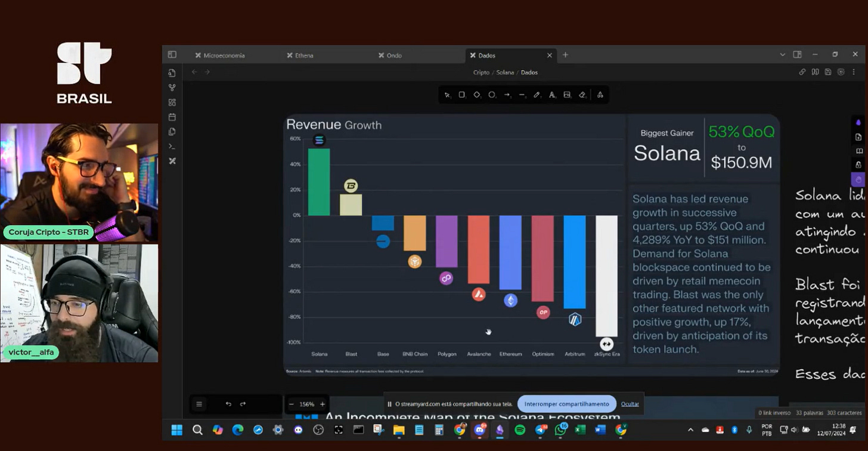
Task: Close the Dados tab
Action: [x=550, y=55]
